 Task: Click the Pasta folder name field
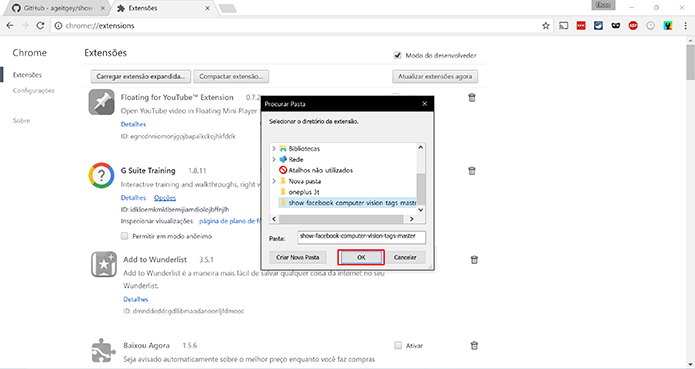click(x=361, y=237)
